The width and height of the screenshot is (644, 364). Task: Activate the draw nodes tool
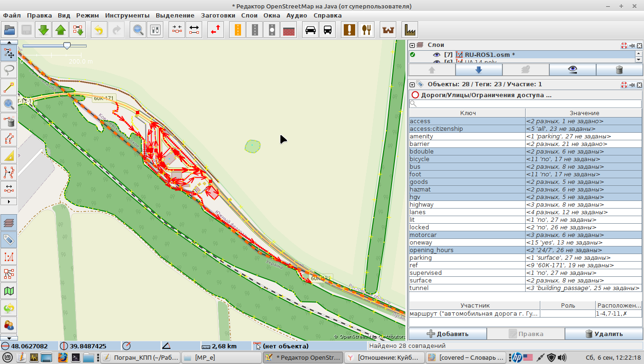(x=9, y=87)
